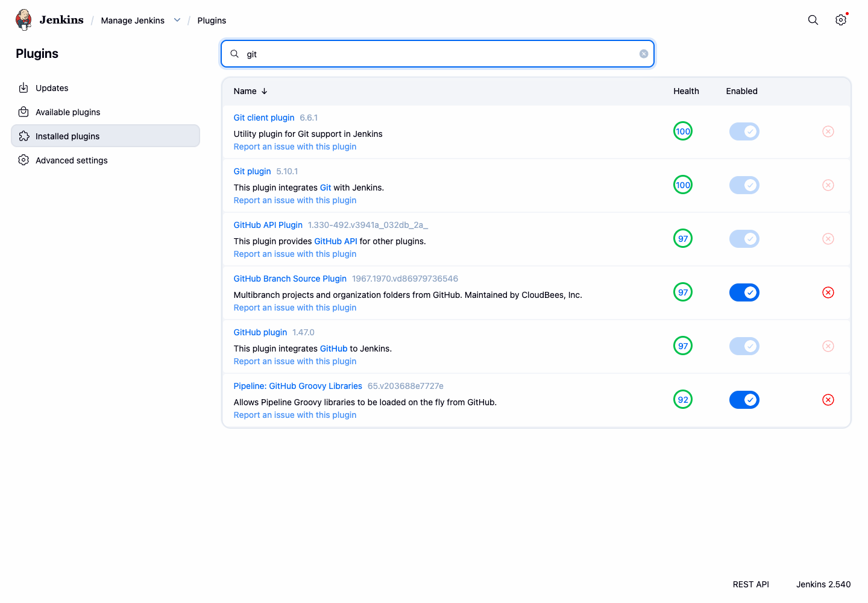Focus the plugin search field containing git
Viewport: 868px width, 603px height.
tap(438, 54)
